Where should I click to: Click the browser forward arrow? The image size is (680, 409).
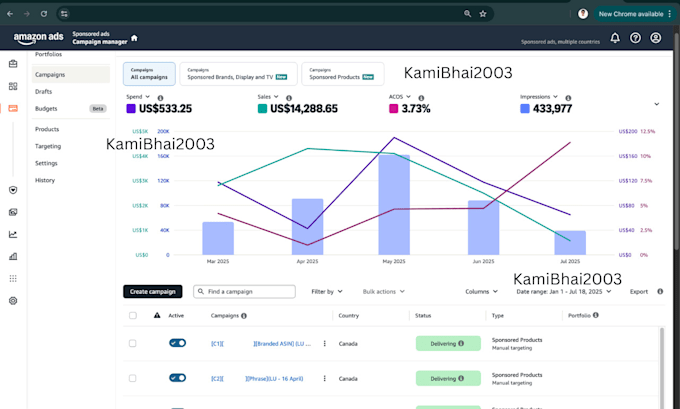point(27,14)
